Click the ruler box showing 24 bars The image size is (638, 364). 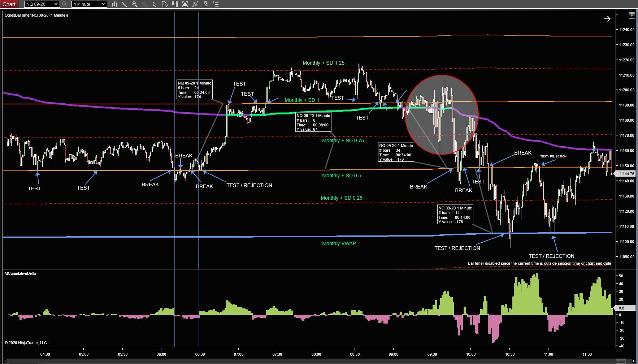pos(194,90)
